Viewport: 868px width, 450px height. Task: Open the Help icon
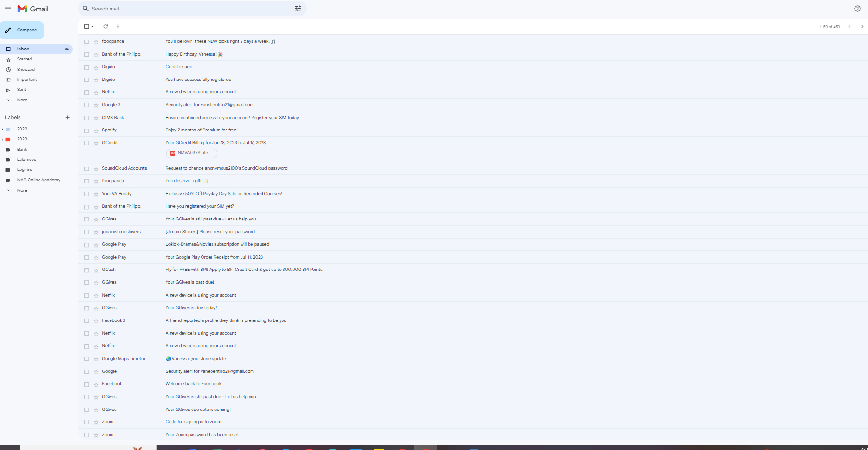pyautogui.click(x=857, y=9)
